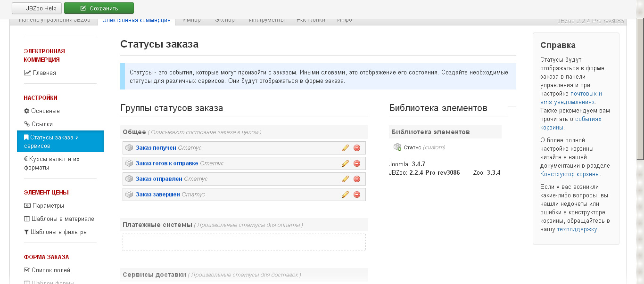Remove the Заказ завершен status

(357, 195)
